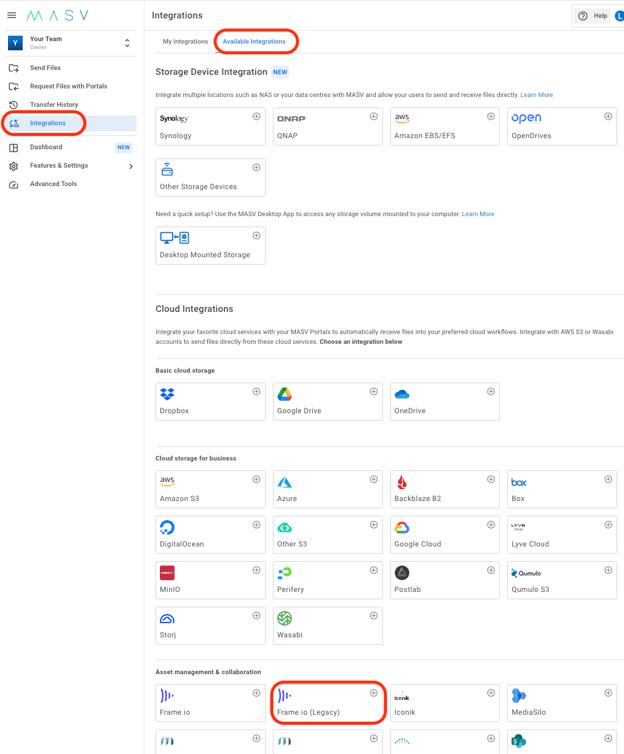Click the Dropbox integration logo
Image resolution: width=624 pixels, height=754 pixels.
click(167, 395)
